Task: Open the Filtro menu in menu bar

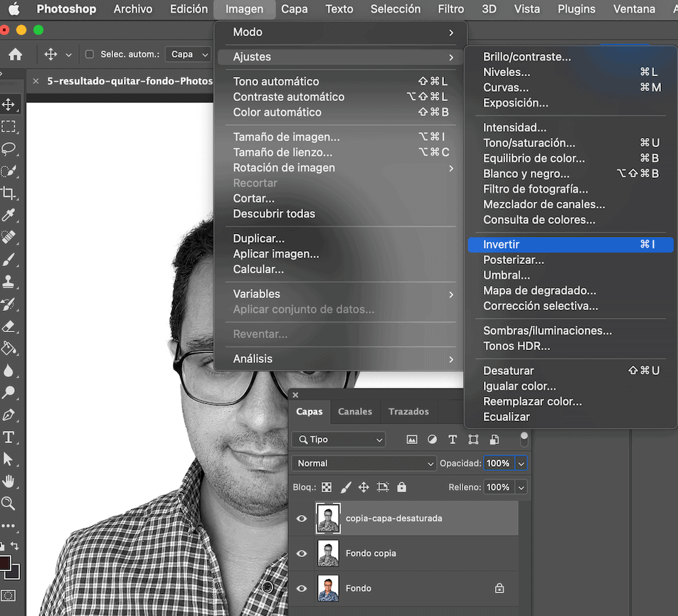Action: point(451,9)
